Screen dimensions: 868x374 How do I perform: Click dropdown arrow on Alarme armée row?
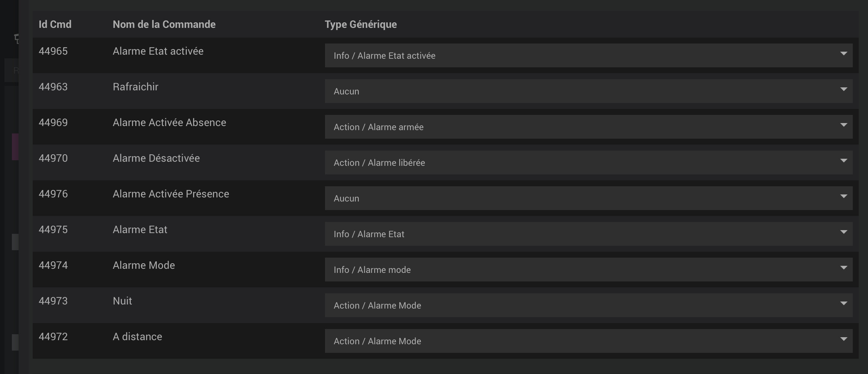[x=843, y=125]
